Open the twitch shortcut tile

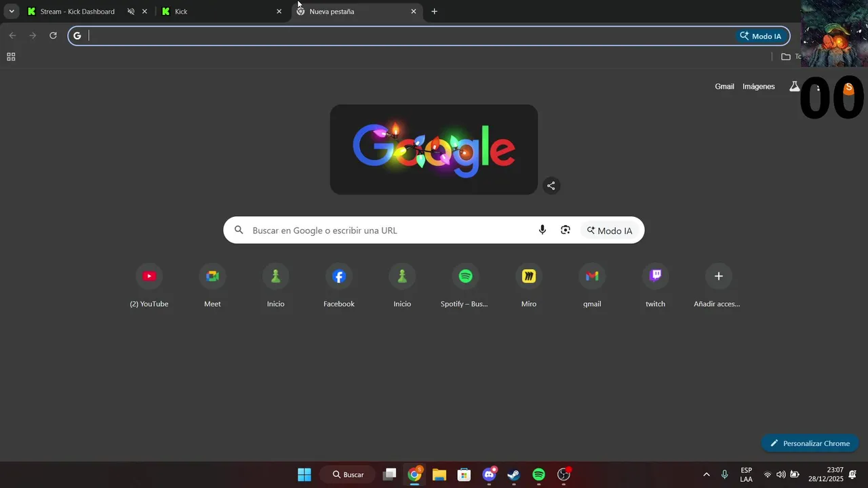(x=655, y=285)
